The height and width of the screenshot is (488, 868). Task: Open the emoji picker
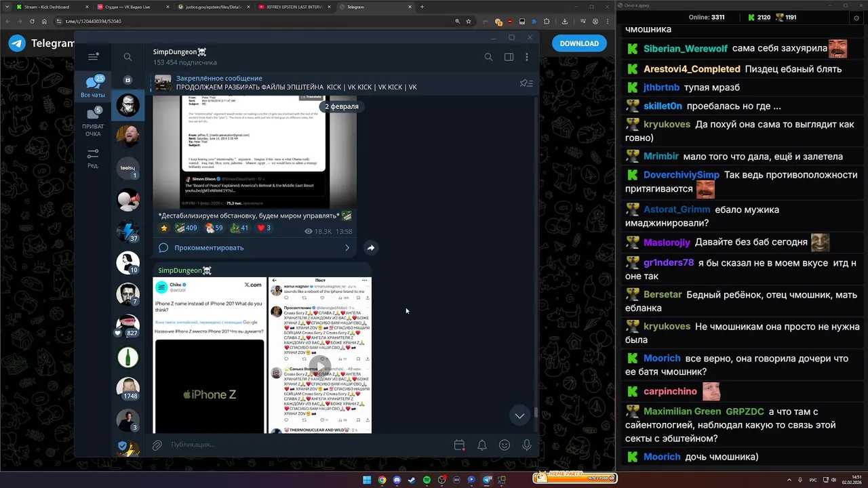pos(505,445)
